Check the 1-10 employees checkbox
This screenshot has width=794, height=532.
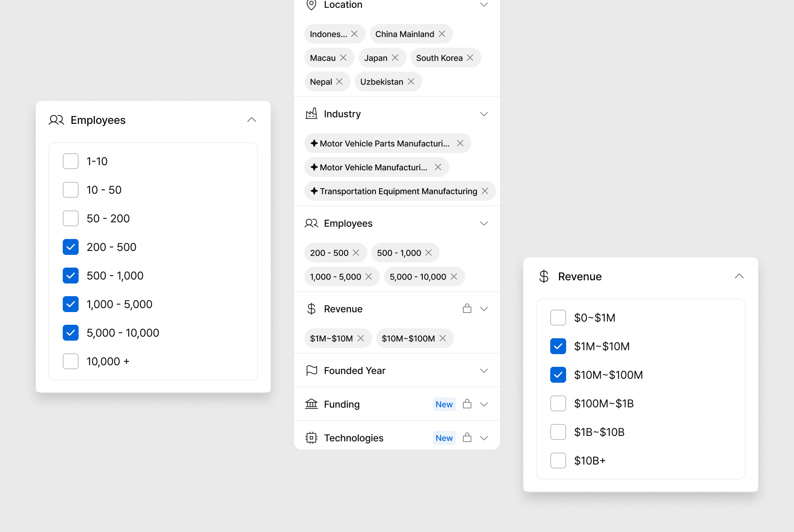click(71, 161)
